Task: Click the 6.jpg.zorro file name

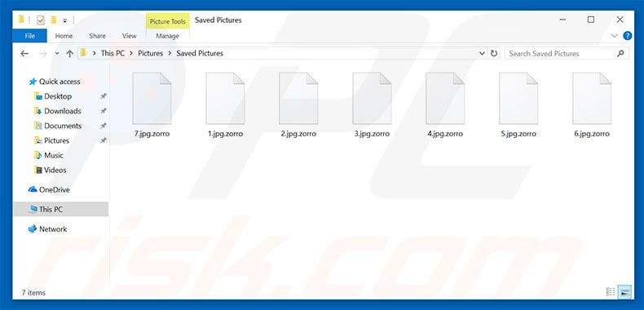Action: 592,134
